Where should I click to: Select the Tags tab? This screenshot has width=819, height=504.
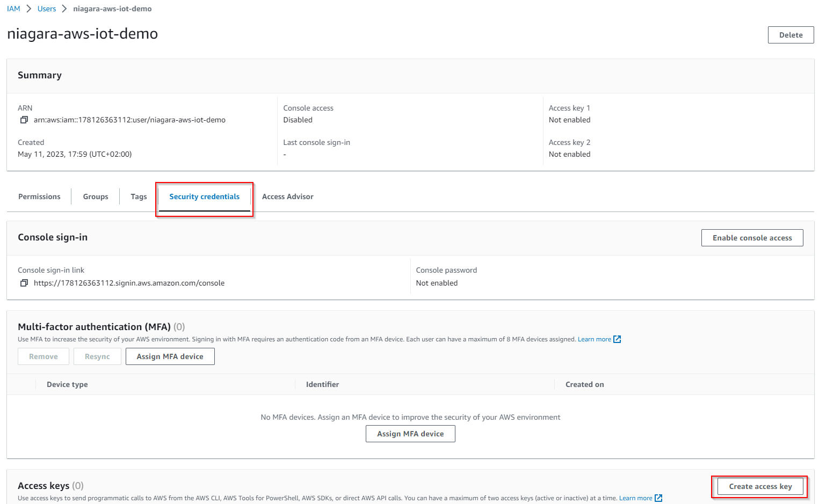(139, 196)
